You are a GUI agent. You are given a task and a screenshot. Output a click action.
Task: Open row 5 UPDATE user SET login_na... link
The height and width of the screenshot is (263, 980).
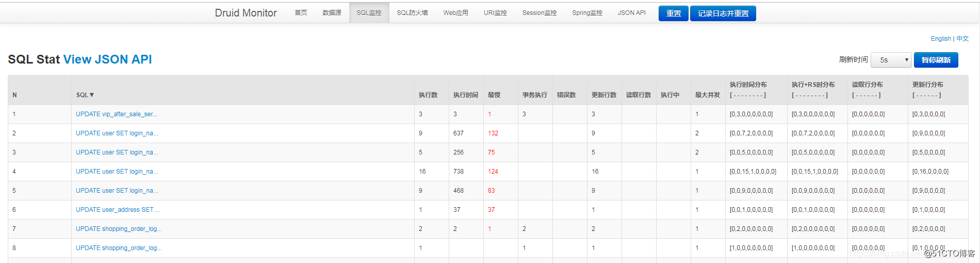pos(117,191)
